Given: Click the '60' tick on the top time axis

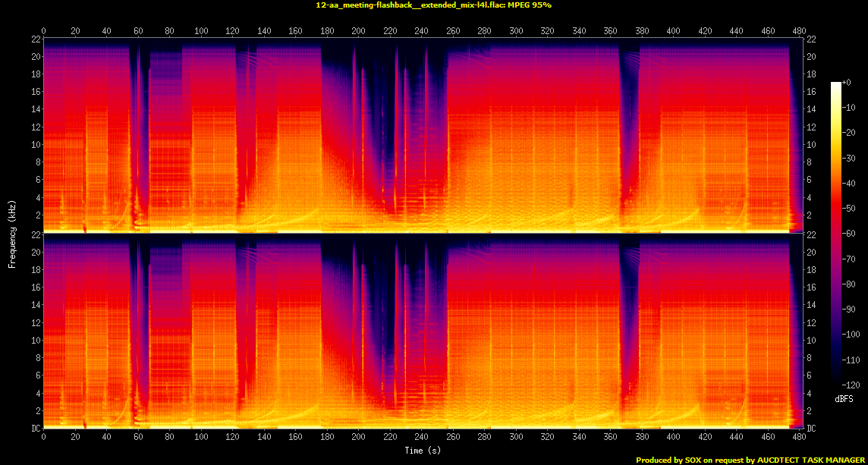Looking at the screenshot, I should point(138,30).
